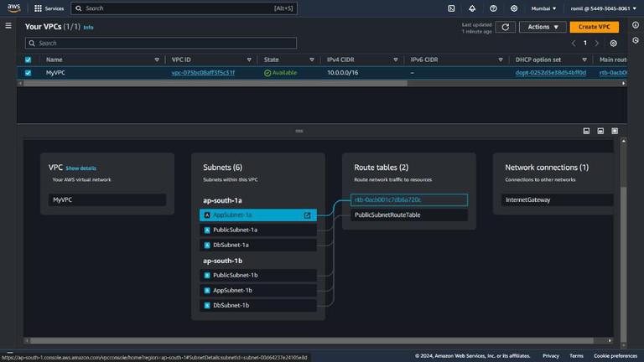644x362 pixels.
Task: Open CloudShell from the top bar
Action: coord(452,8)
